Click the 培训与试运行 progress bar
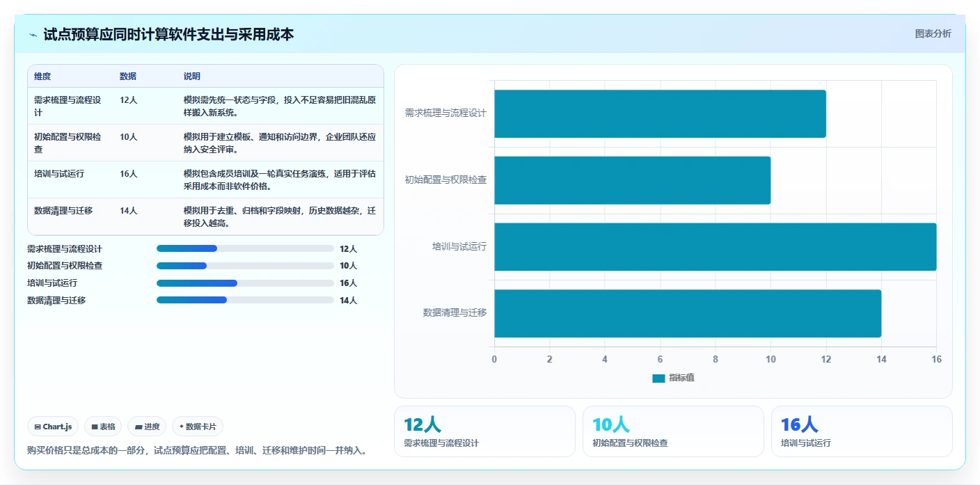The width and height of the screenshot is (980, 485). [x=245, y=283]
